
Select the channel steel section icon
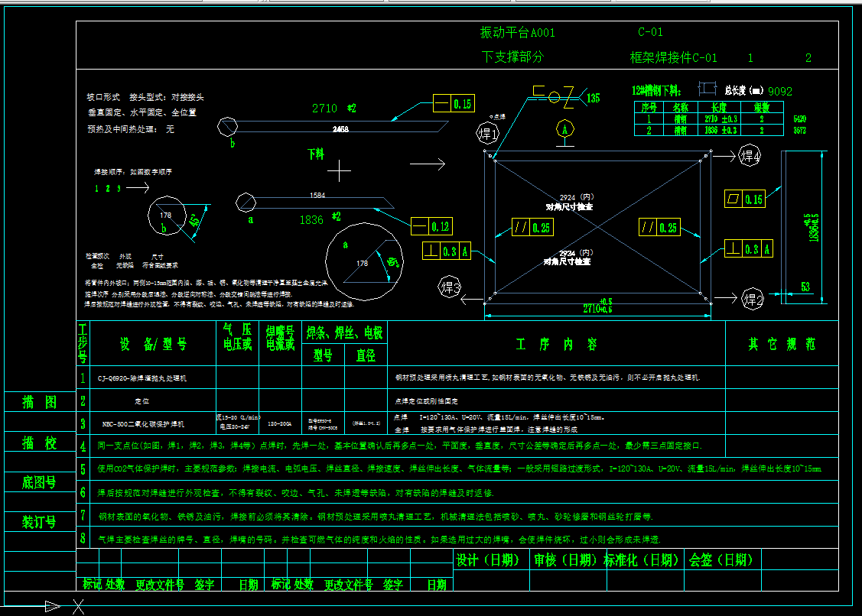pyautogui.click(x=707, y=89)
